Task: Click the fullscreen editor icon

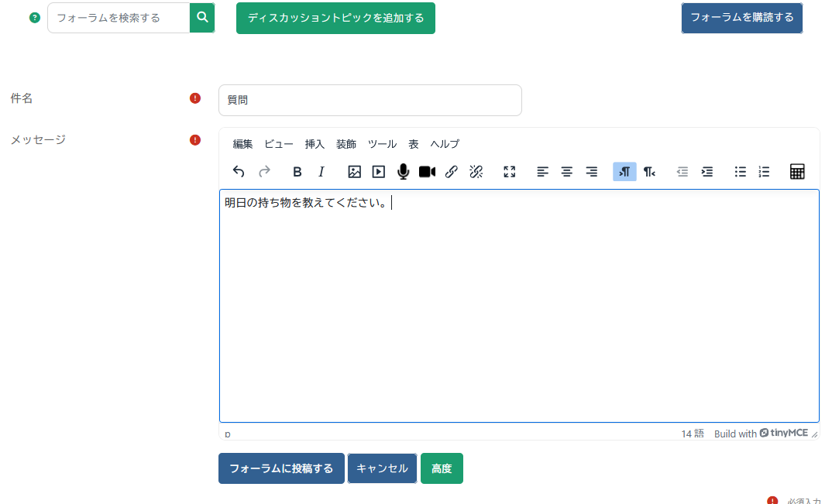Action: [509, 171]
